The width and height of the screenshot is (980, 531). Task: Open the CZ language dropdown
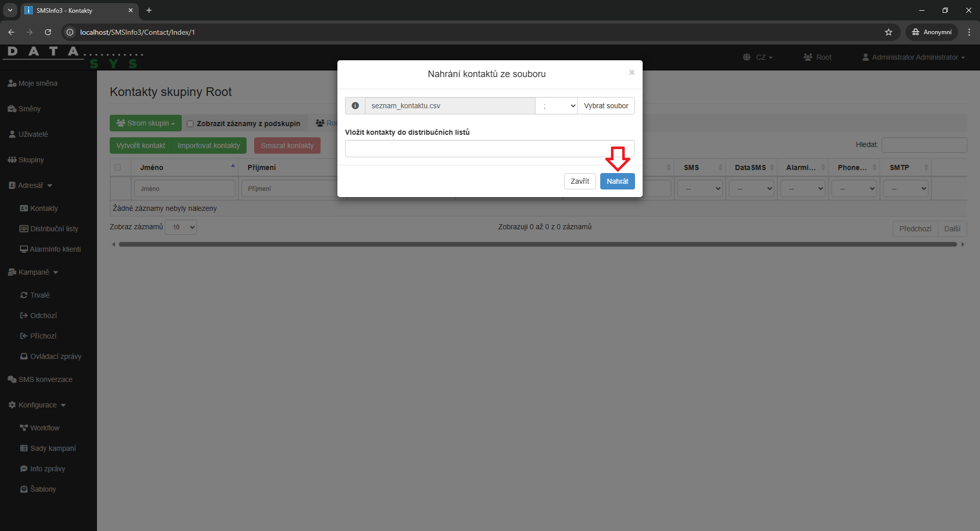coord(758,57)
